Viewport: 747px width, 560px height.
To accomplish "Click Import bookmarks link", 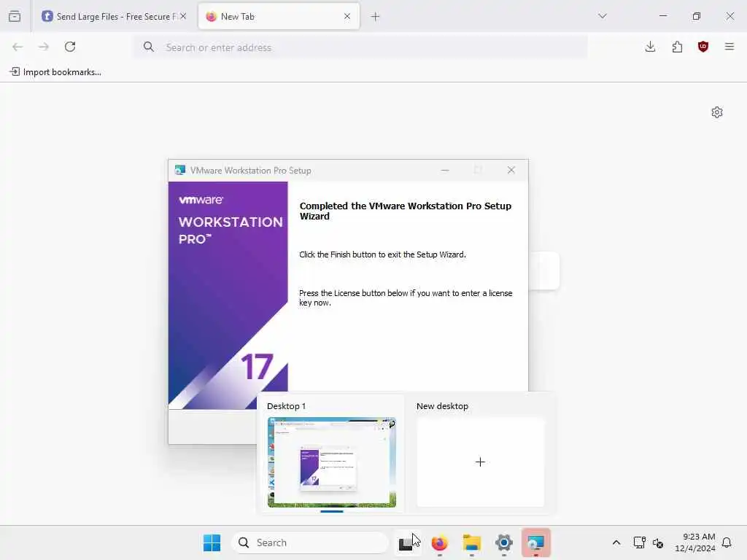I will [55, 72].
